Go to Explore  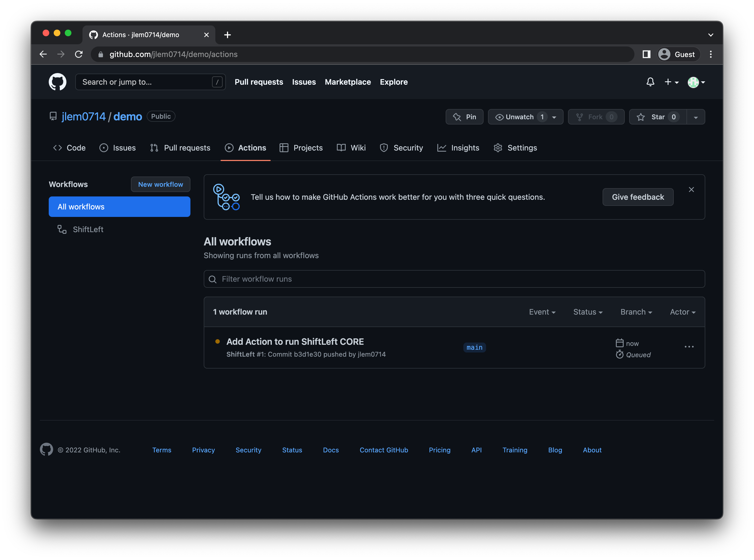click(x=394, y=82)
